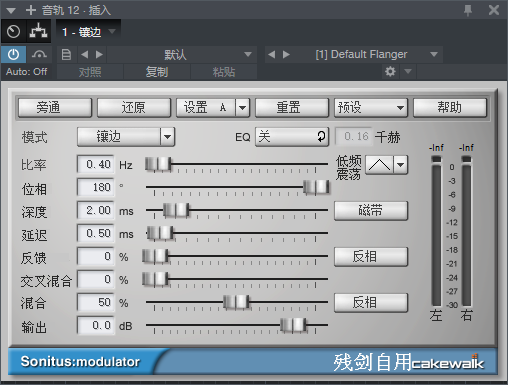The image size is (508, 385).
Task: Select previous program before Default Flanger
Action: (x=272, y=54)
